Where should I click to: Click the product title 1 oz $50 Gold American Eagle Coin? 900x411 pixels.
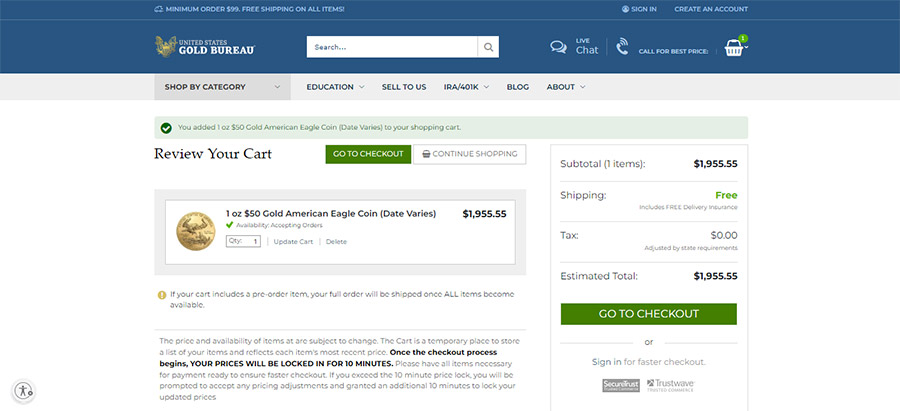click(x=331, y=214)
